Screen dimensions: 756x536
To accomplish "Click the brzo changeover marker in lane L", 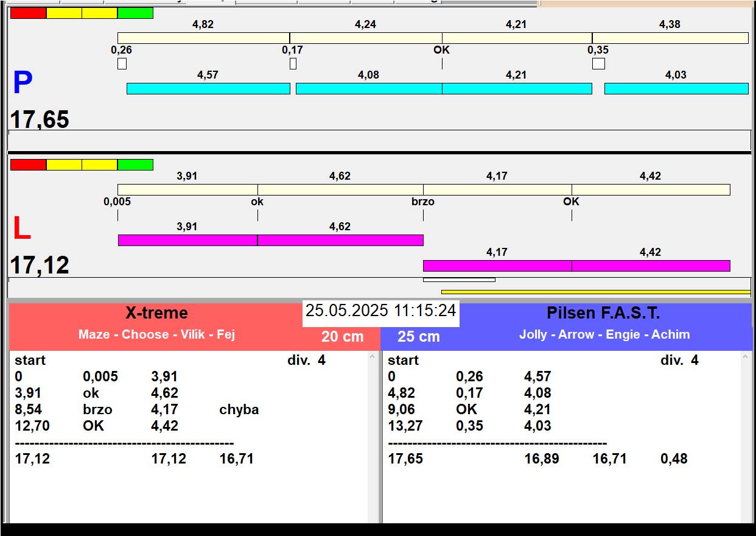I will pos(423,202).
